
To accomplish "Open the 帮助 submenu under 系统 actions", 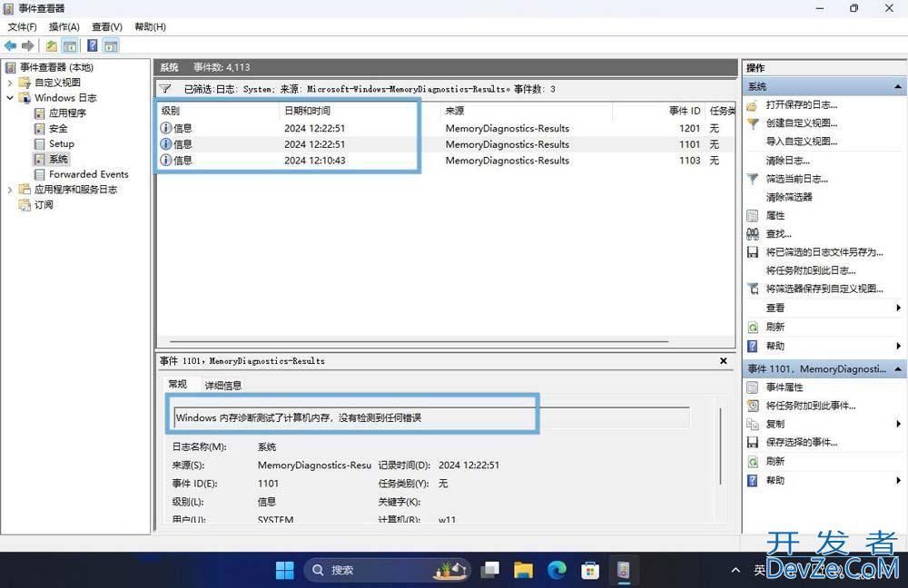I will (898, 346).
